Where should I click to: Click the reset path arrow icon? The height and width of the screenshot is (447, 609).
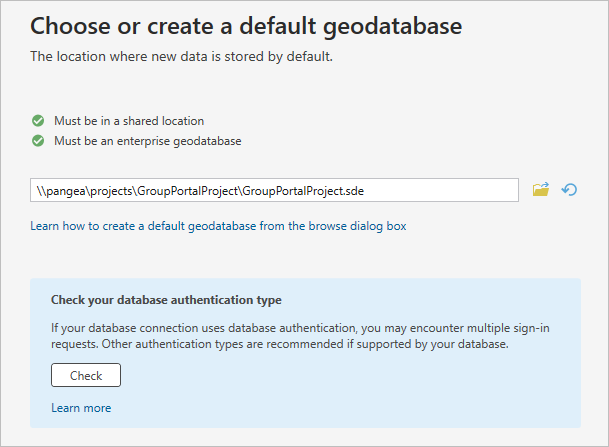570,190
